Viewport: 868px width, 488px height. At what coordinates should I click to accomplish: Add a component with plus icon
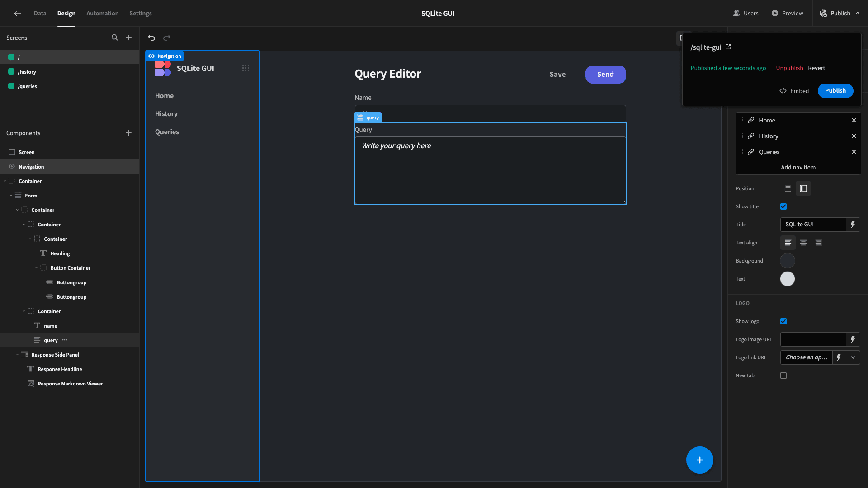click(129, 133)
